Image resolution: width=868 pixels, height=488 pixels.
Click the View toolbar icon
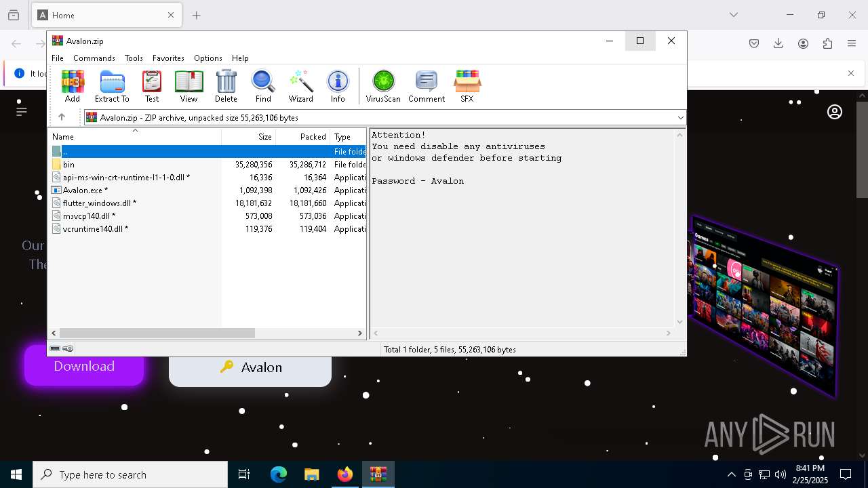pyautogui.click(x=189, y=86)
